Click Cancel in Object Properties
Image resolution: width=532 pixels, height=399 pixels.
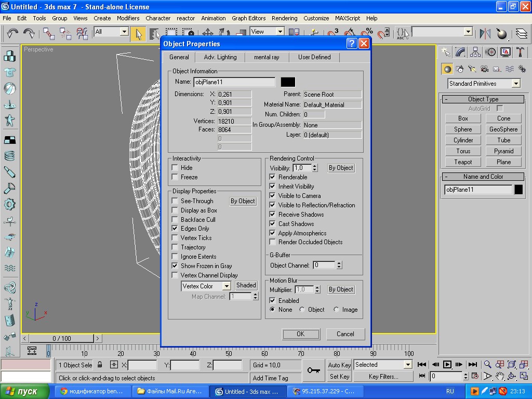(345, 334)
